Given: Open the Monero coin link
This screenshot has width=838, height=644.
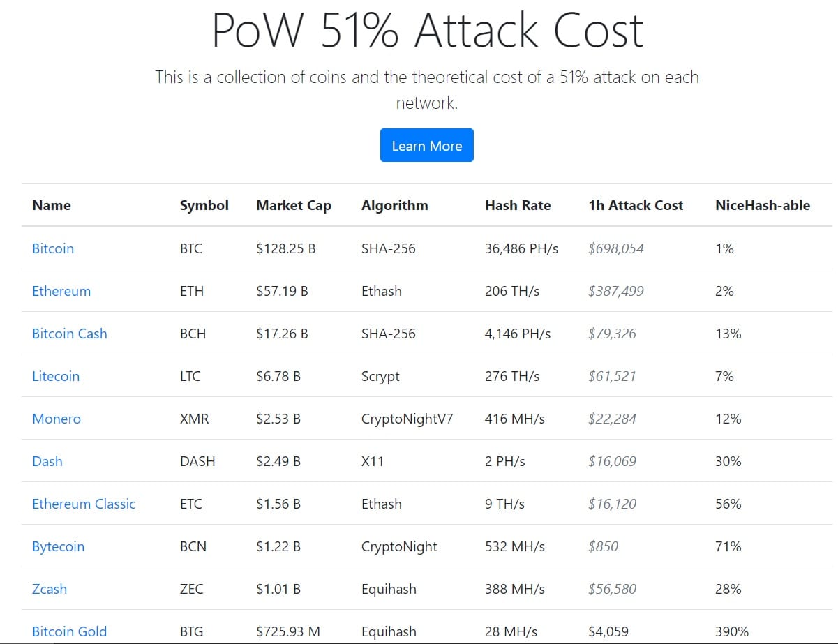Looking at the screenshot, I should tap(57, 419).
